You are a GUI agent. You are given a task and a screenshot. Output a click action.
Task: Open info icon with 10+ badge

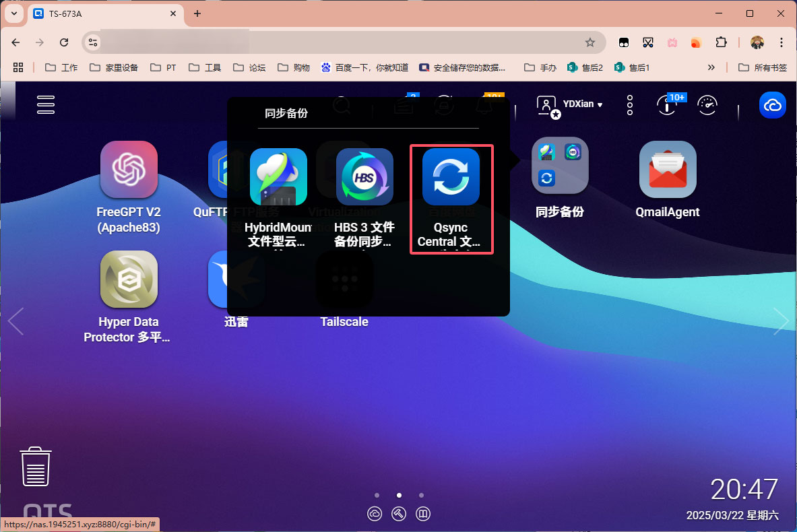[x=667, y=105]
